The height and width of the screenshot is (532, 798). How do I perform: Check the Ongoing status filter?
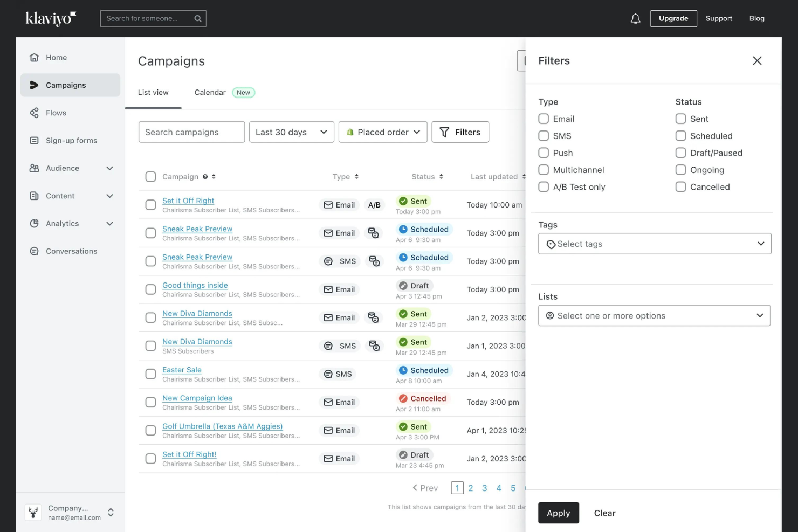681,170
